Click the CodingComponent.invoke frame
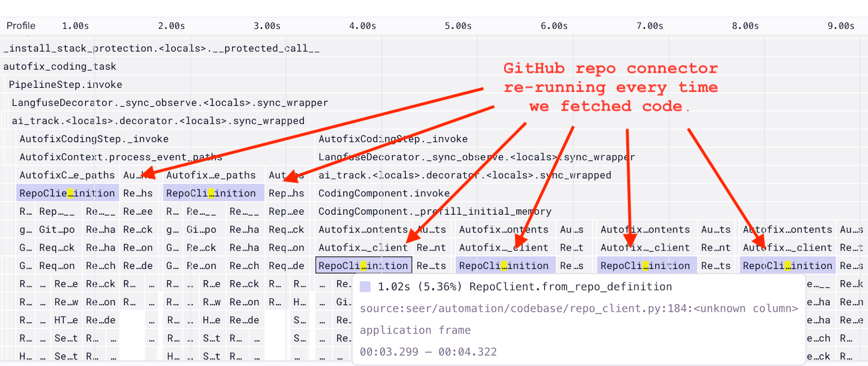868x366 pixels. (384, 193)
